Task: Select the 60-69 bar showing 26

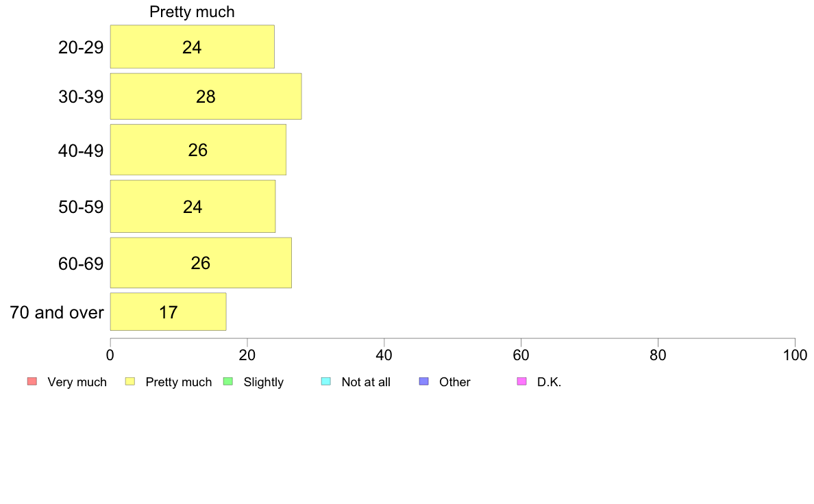Action: 201,263
